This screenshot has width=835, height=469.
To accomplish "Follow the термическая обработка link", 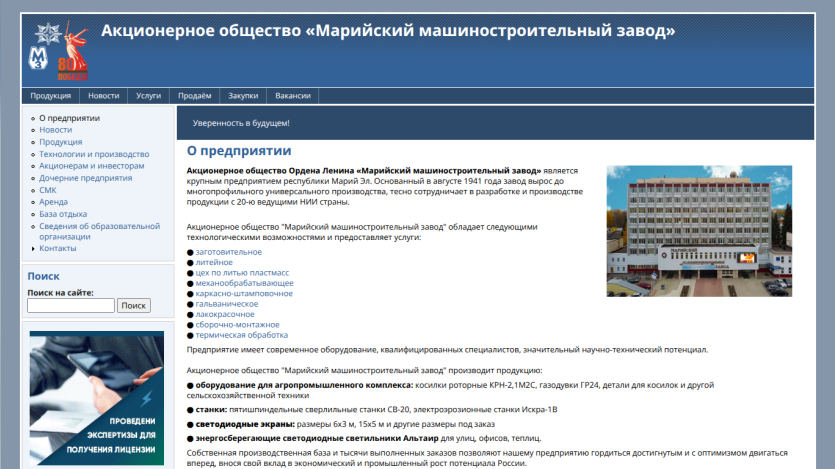I will coord(242,335).
